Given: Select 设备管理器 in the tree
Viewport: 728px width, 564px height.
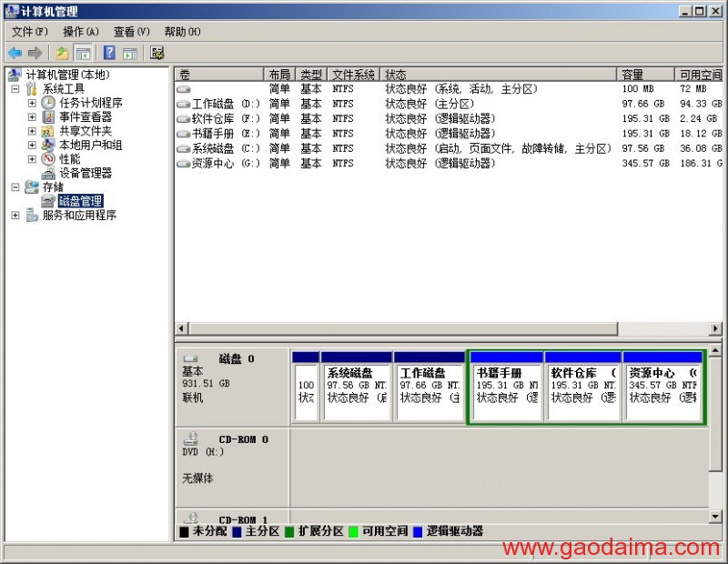Looking at the screenshot, I should coord(86,173).
